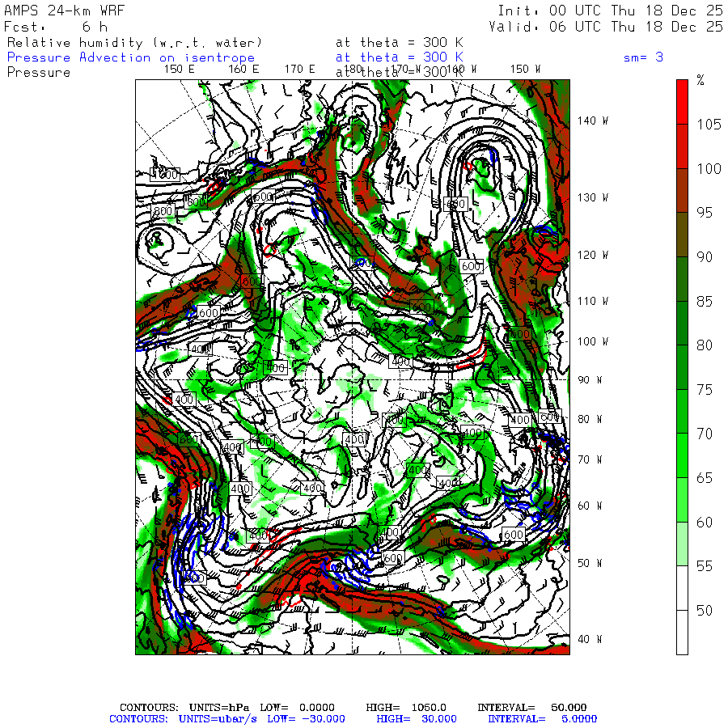
Task: Click the green band between 70 and 75
Action: [682, 412]
